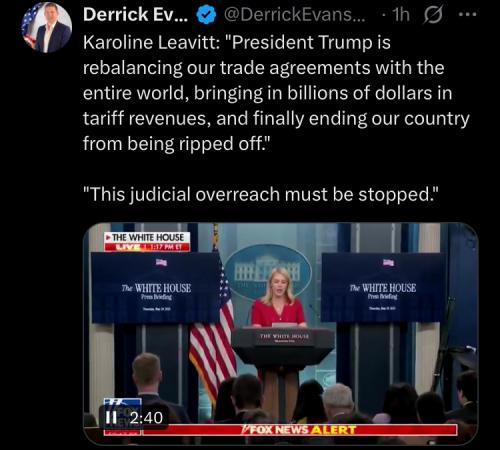Click the tweet text starting "Karoline Leavitt"
Viewport: 500px width, 450px height.
coord(276,93)
